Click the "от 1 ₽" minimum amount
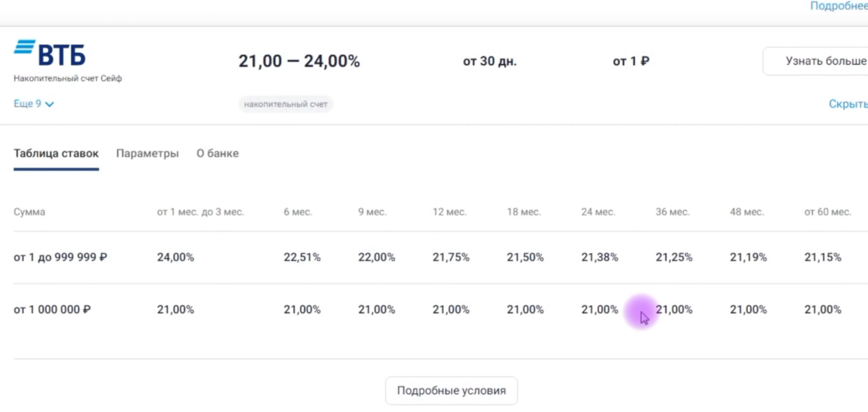Screen dimensions: 868x412 (631, 61)
